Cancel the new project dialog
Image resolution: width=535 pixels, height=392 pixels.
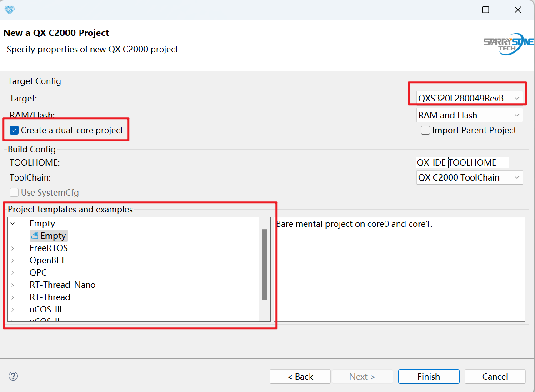(x=495, y=376)
